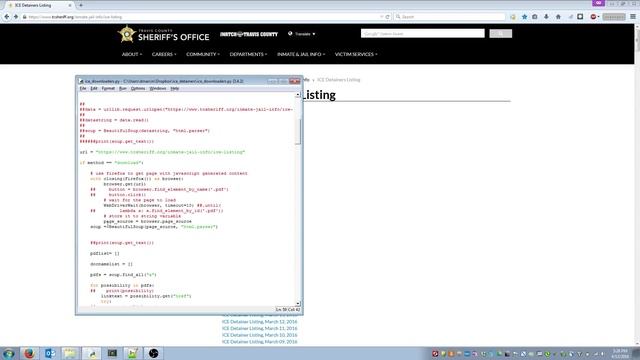
Task: Click the red Adblock extension icon
Action: (593, 17)
